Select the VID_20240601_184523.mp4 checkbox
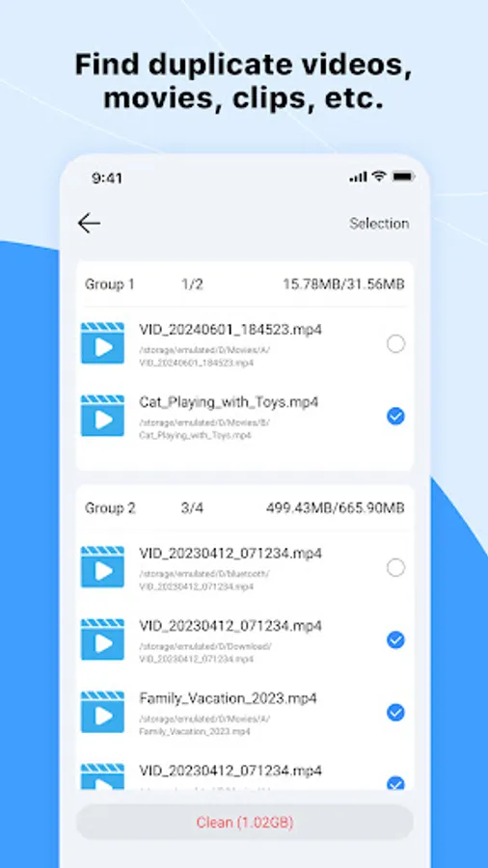Viewport: 488px width, 868px height. [x=395, y=343]
